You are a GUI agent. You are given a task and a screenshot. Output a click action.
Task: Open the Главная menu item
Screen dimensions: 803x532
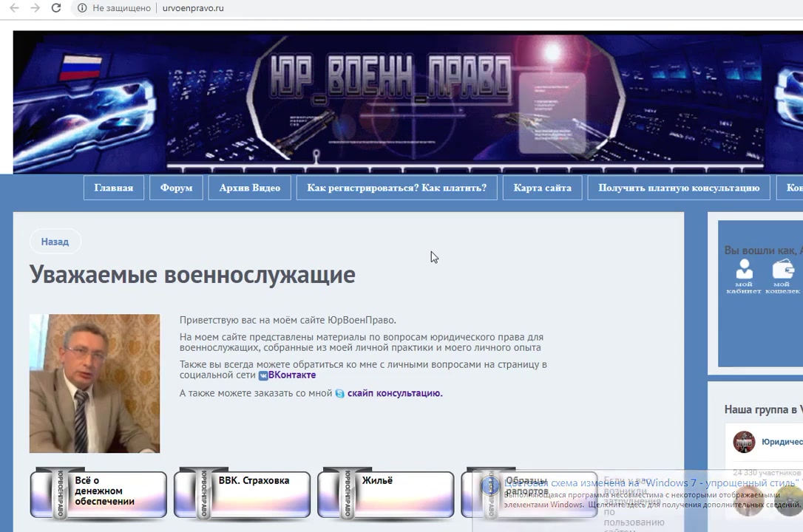click(x=114, y=188)
